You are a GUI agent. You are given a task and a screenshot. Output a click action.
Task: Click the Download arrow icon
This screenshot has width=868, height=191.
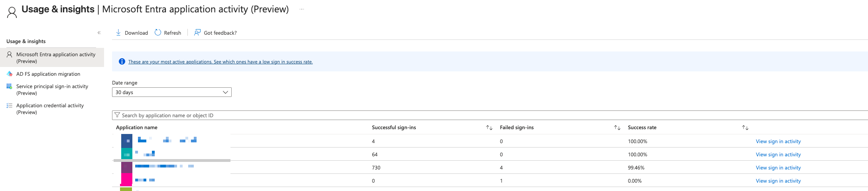[118, 33]
